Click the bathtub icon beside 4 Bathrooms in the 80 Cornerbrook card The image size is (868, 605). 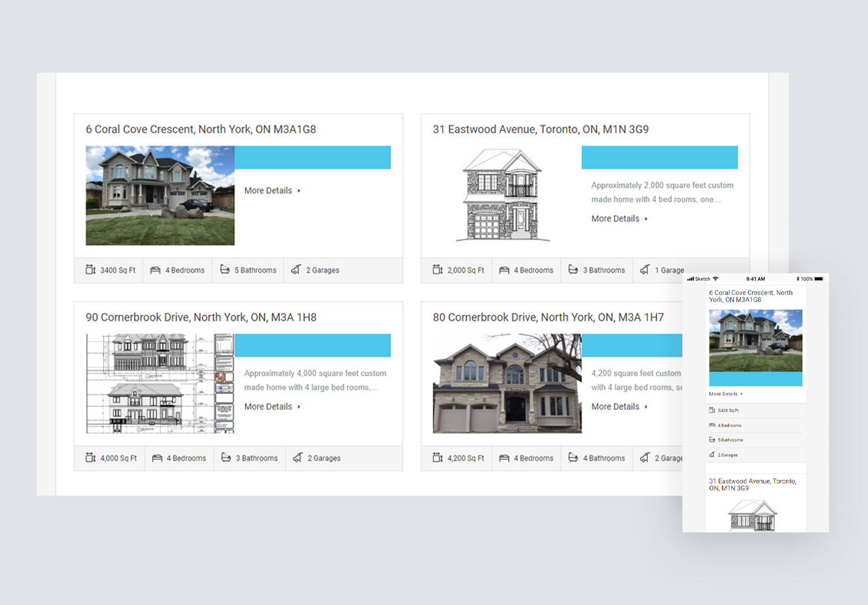click(x=573, y=458)
